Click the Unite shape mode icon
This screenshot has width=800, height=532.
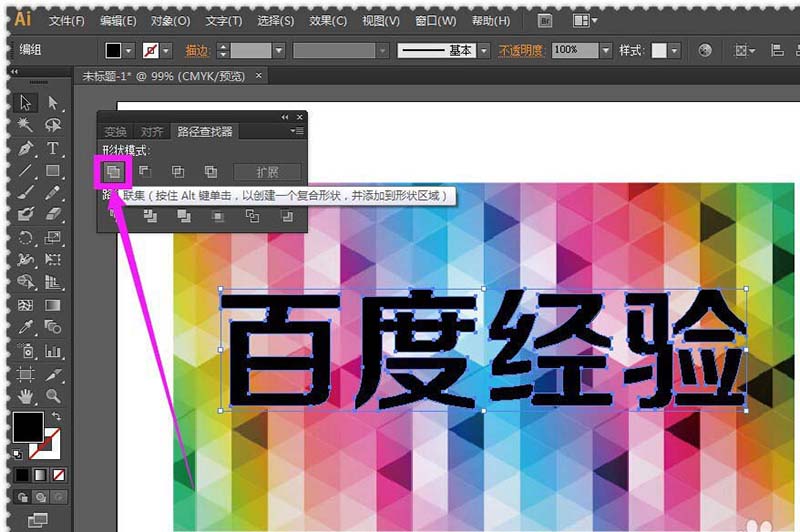click(x=113, y=172)
